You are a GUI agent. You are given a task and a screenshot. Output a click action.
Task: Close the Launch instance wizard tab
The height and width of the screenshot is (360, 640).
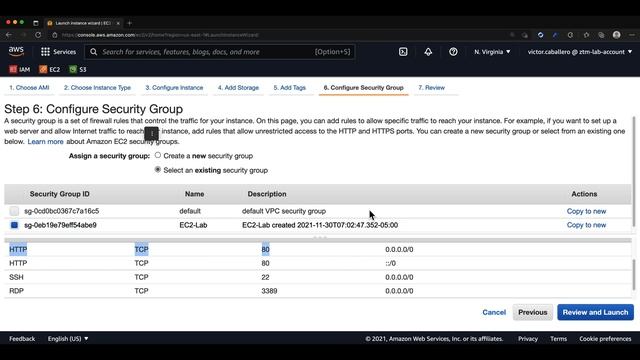click(x=118, y=23)
